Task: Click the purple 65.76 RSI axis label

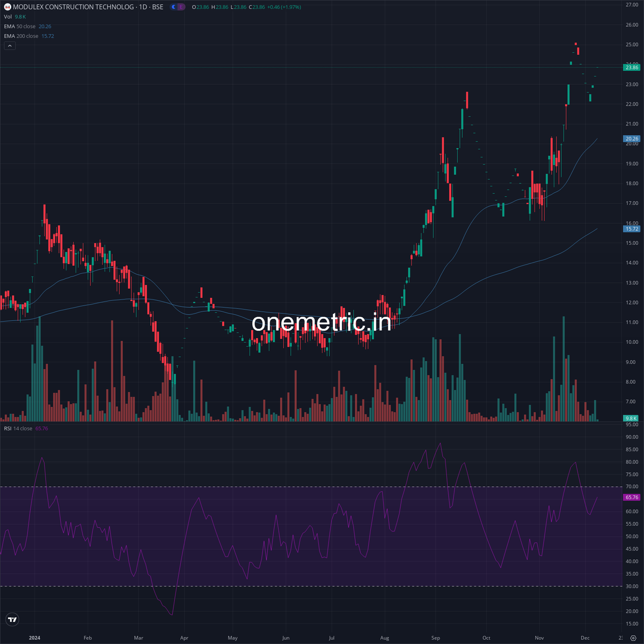Action: (632, 497)
